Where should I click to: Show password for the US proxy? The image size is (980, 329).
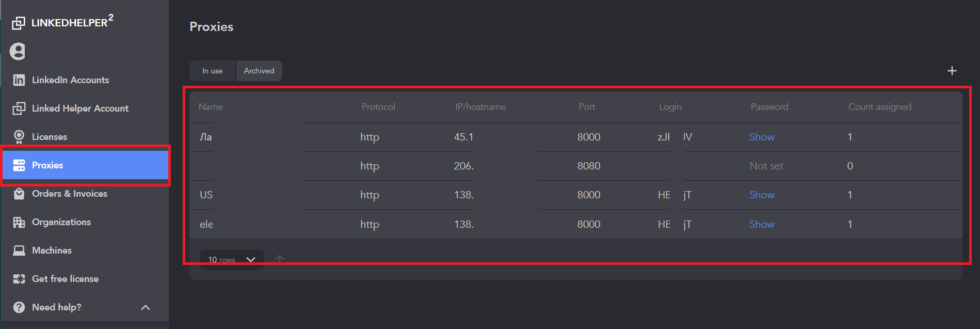pos(762,195)
